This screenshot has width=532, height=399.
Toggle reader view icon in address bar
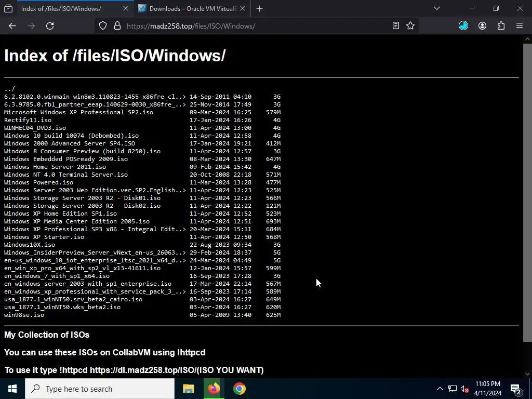pos(395,26)
